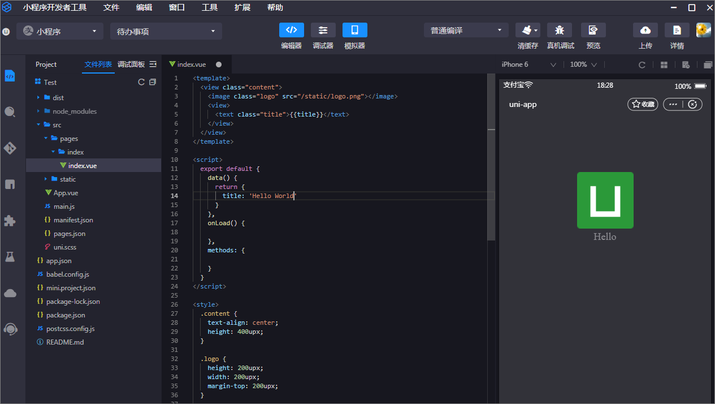Click the simulator grid layout icon
Viewport: 715px width, 404px height.
pos(664,65)
